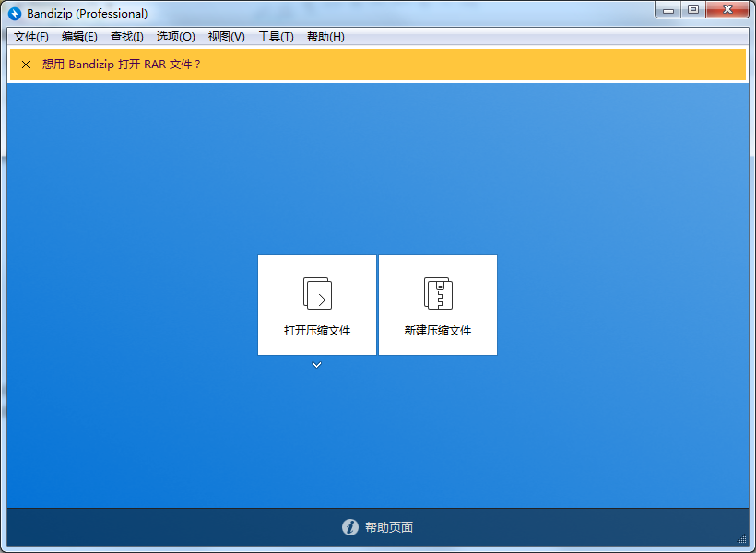Maximize the Bandizip window
Screen dimensions: 756x553
(693, 10)
